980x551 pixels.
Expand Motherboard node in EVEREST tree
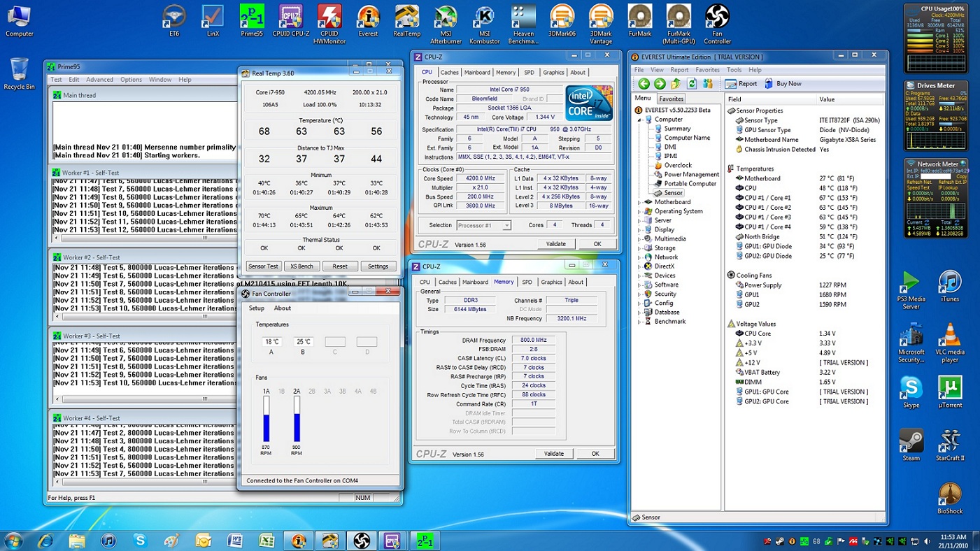coord(639,202)
